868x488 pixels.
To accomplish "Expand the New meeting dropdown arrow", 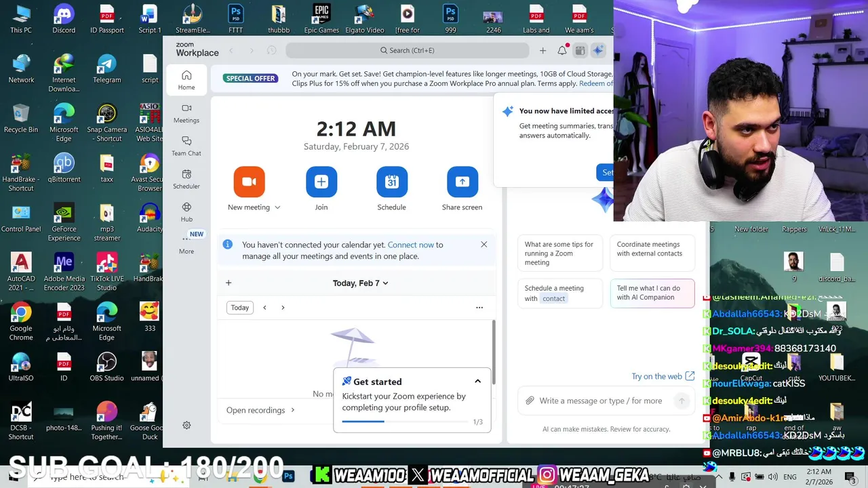I will click(x=277, y=207).
